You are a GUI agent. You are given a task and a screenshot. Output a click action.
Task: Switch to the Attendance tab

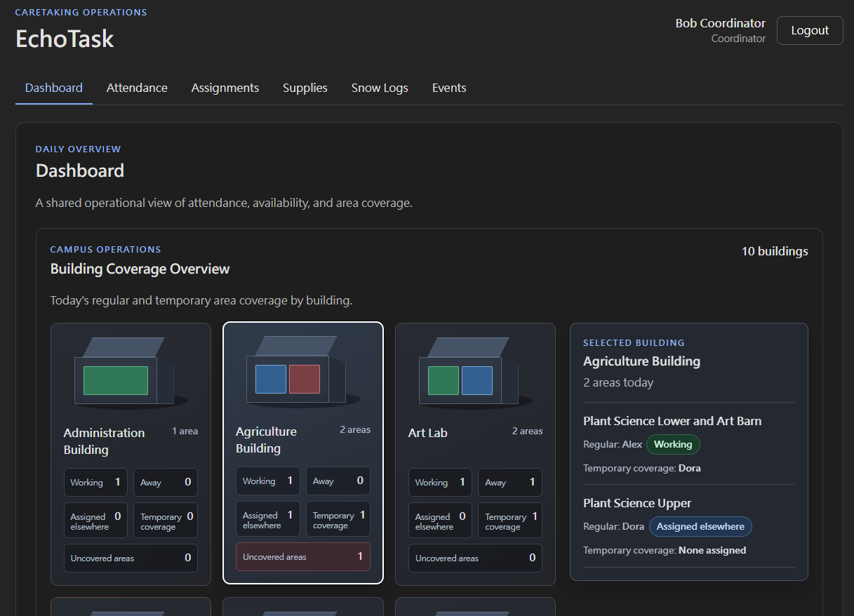(x=137, y=88)
